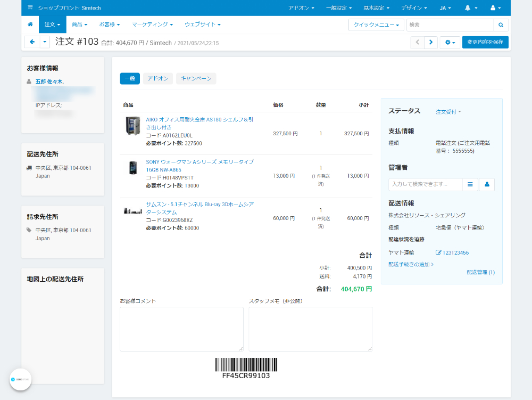Image resolution: width=532 pixels, height=400 pixels.
Task: Open the ウェブサイト navigation menu
Action: [x=203, y=25]
